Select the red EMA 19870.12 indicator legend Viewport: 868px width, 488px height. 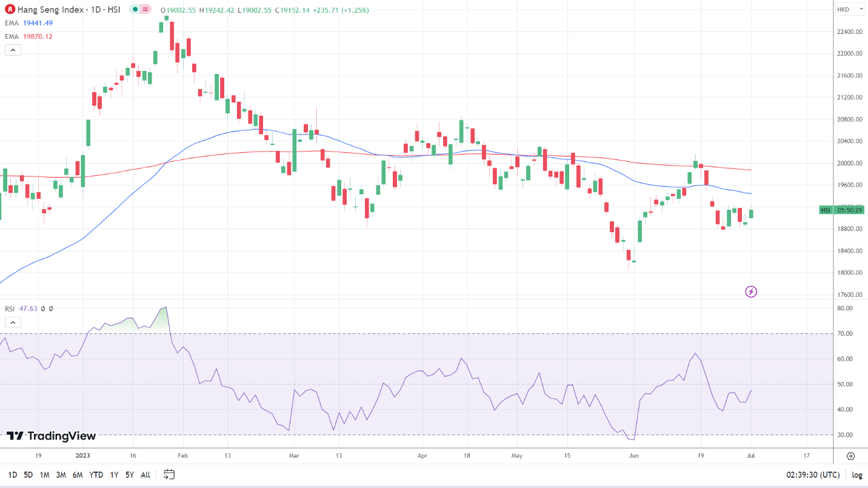30,36
